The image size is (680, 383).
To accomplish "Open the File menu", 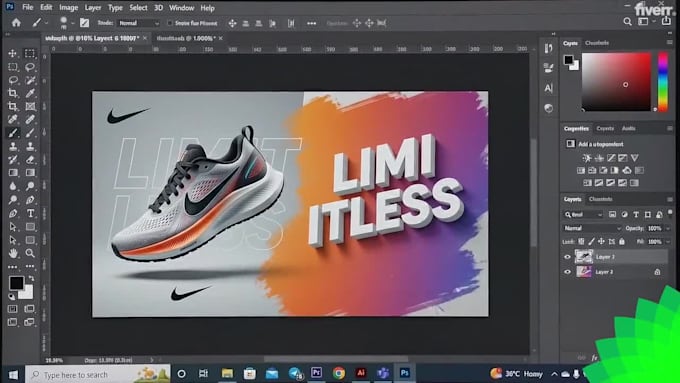I will click(x=27, y=7).
